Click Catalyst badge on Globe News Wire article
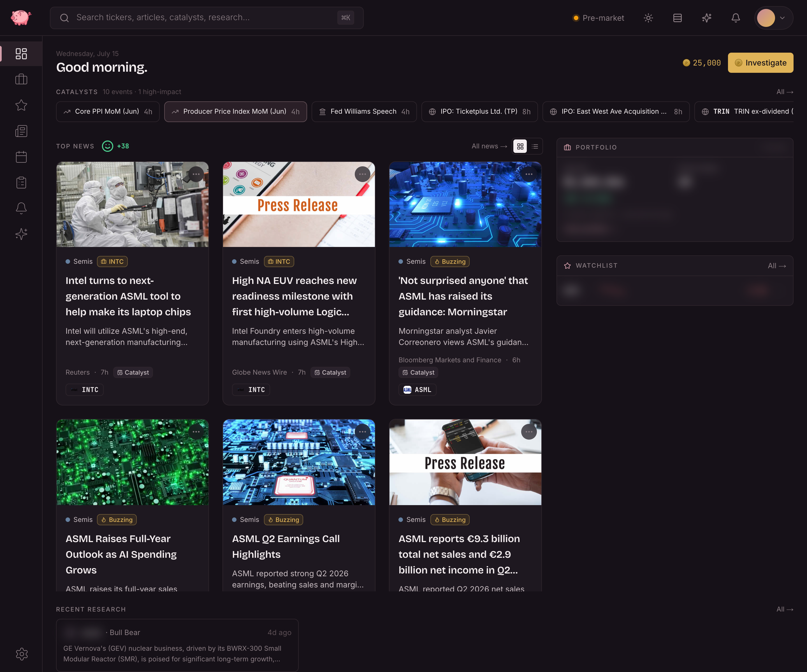This screenshot has width=807, height=672. click(x=330, y=372)
